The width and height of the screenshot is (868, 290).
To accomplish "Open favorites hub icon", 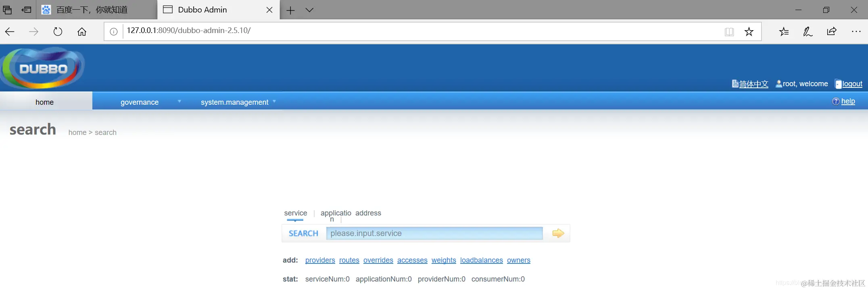I will [784, 32].
